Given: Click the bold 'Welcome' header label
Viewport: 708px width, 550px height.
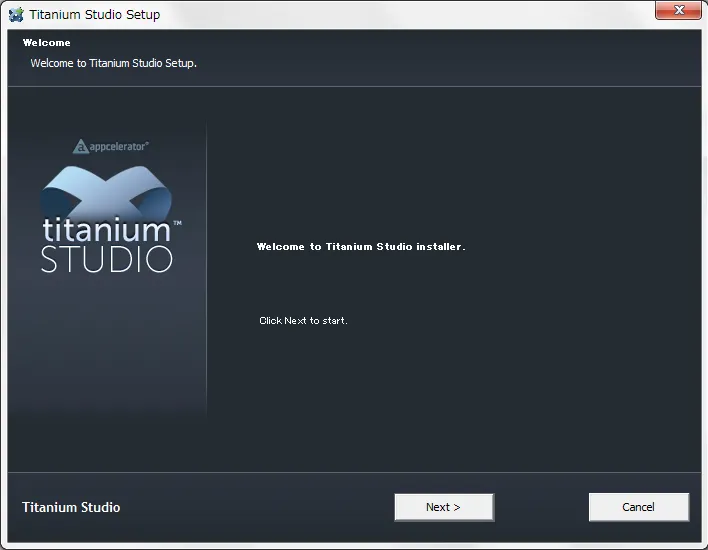Looking at the screenshot, I should click(47, 43).
